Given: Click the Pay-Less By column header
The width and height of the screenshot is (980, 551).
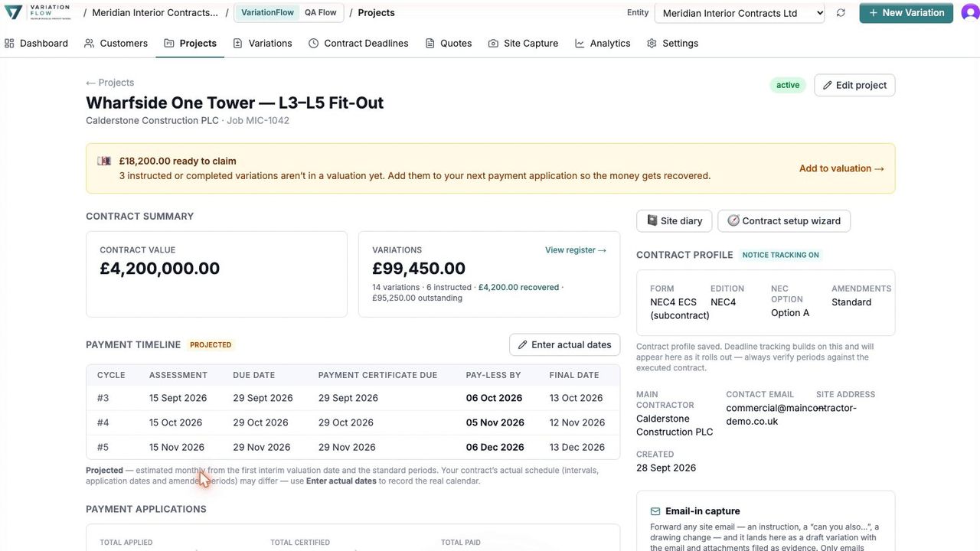Looking at the screenshot, I should tap(494, 375).
